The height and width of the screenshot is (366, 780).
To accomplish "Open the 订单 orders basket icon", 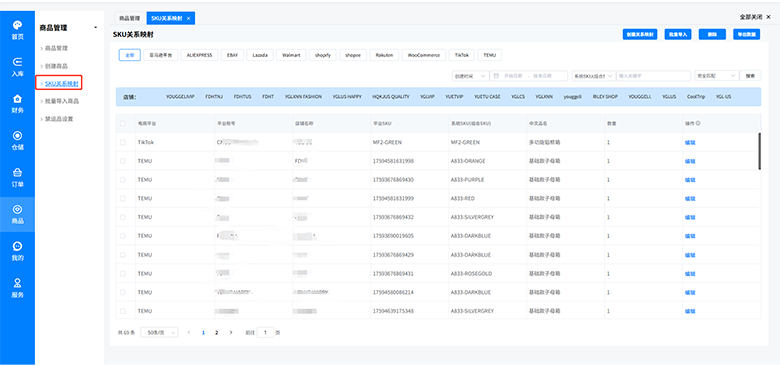I will tap(17, 173).
